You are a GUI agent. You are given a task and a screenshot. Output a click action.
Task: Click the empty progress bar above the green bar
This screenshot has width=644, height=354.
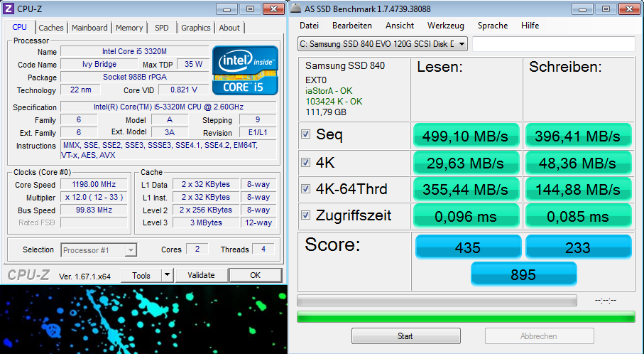pos(437,301)
